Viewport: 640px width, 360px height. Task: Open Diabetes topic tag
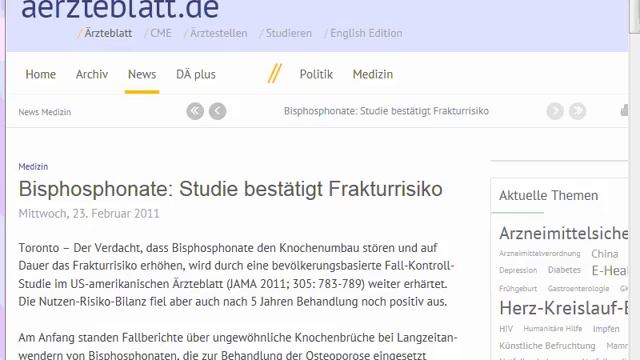564,270
